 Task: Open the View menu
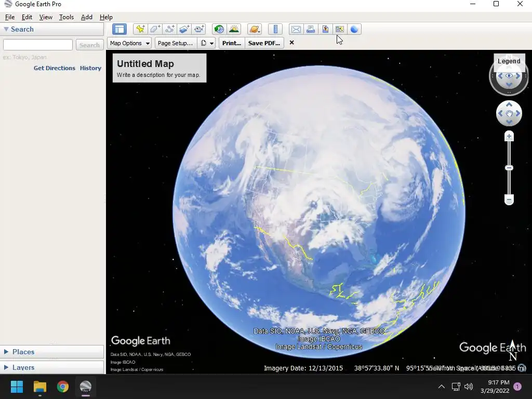[x=46, y=17]
